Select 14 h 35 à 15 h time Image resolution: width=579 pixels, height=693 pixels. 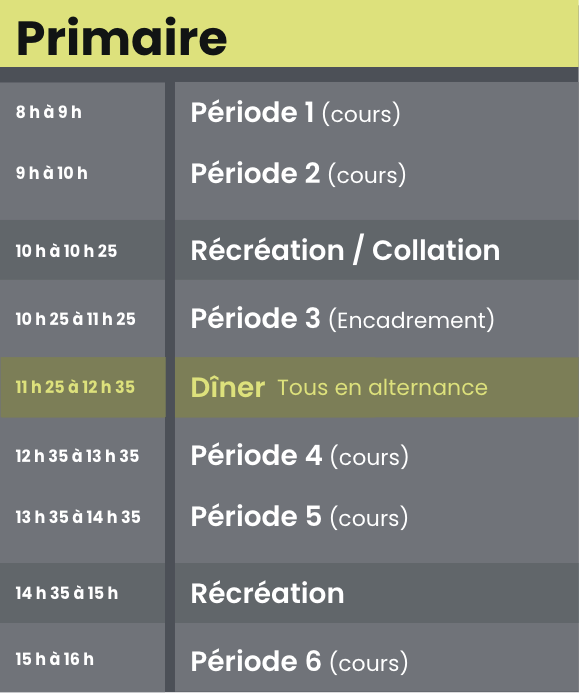tap(67, 593)
